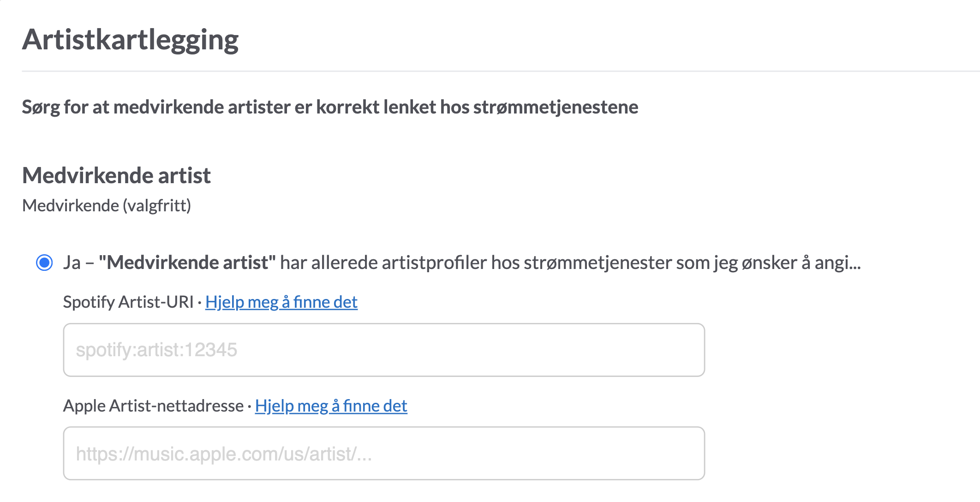Click the horizontal divider below Artistkartlegging

click(501, 71)
